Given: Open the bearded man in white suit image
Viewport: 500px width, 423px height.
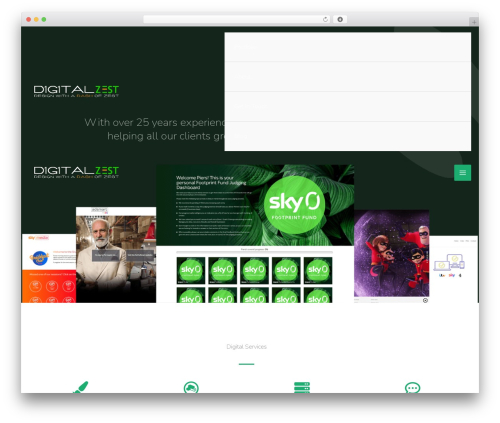Looking at the screenshot, I should click(x=116, y=255).
